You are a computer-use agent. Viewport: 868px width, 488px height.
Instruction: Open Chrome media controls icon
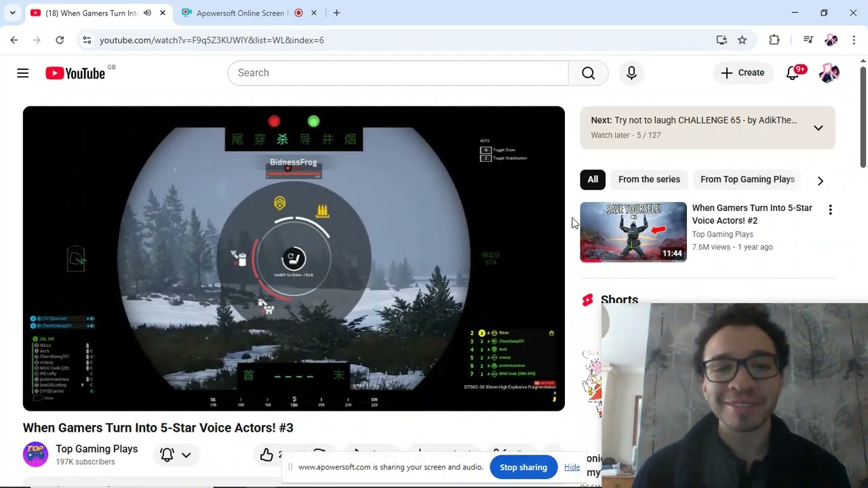click(808, 40)
